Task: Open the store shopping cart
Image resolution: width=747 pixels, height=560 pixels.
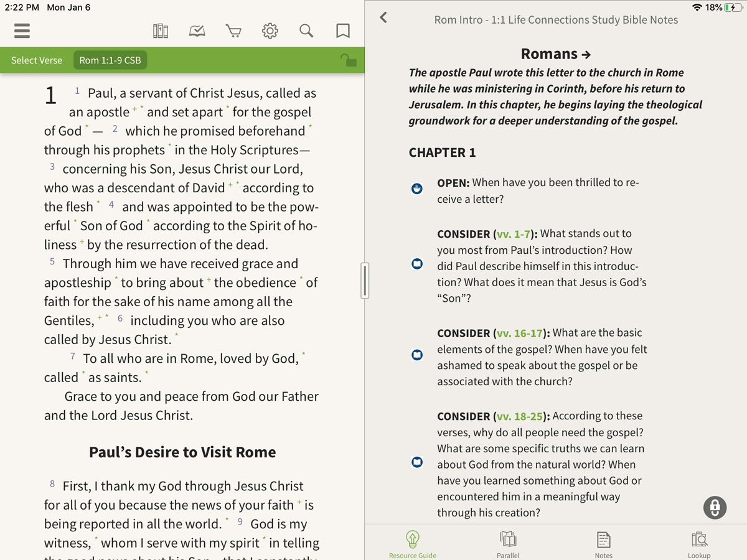Action: coord(233,30)
